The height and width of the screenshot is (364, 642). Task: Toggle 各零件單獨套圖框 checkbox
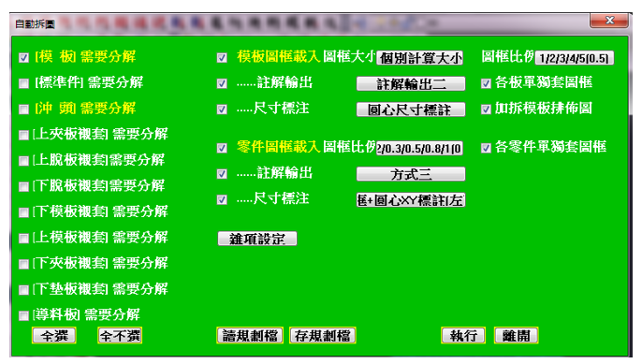[486, 148]
